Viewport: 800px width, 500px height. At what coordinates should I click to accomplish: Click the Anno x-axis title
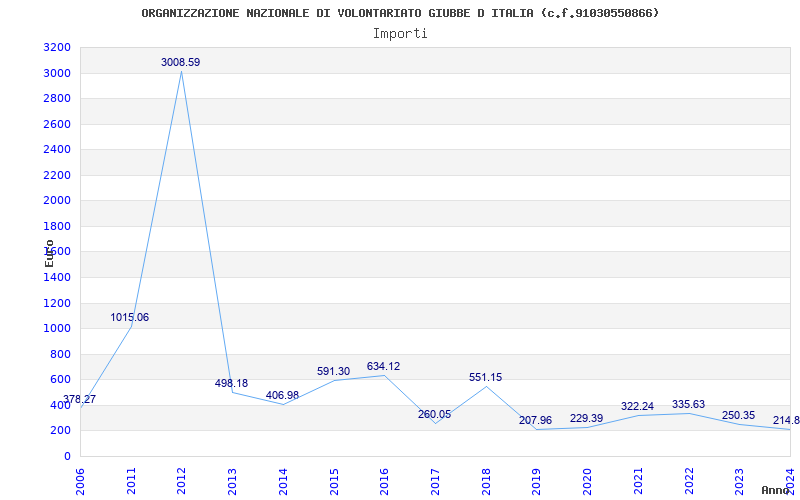click(776, 490)
